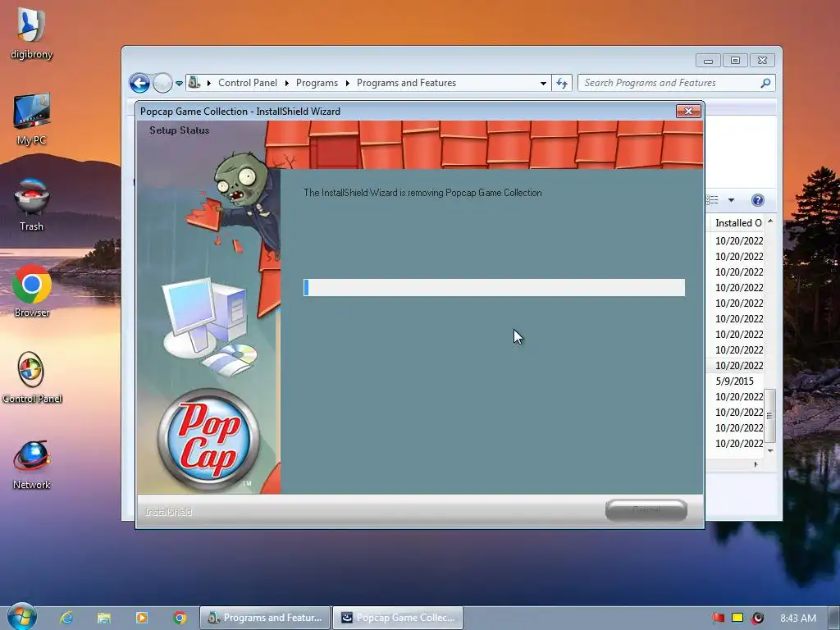Open the clock showing 8:43 AM
Screen dimensions: 840x630
coord(798,618)
